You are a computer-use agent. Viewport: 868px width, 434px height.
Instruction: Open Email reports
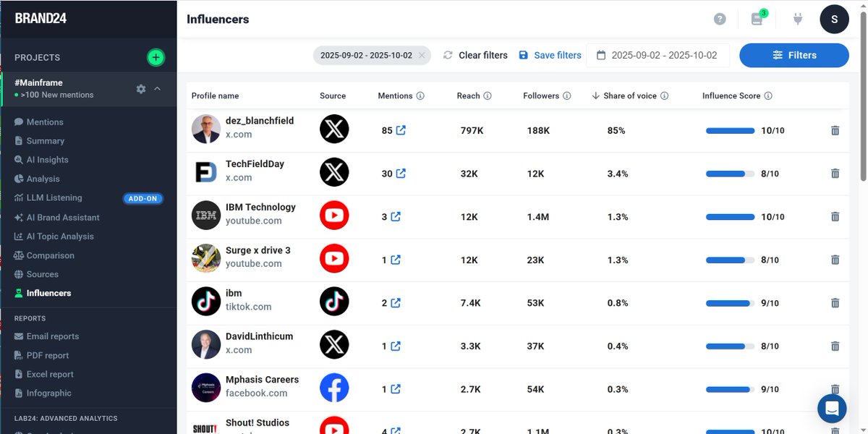pos(53,336)
